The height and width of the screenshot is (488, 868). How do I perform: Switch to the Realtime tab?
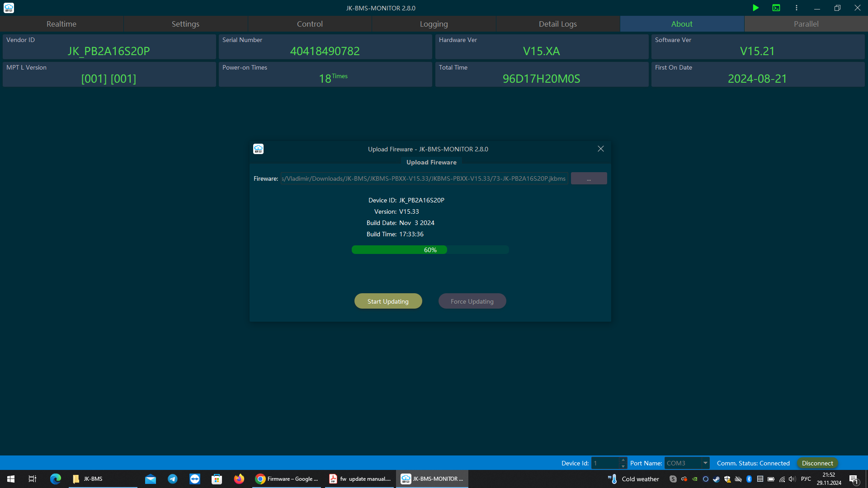click(x=61, y=24)
